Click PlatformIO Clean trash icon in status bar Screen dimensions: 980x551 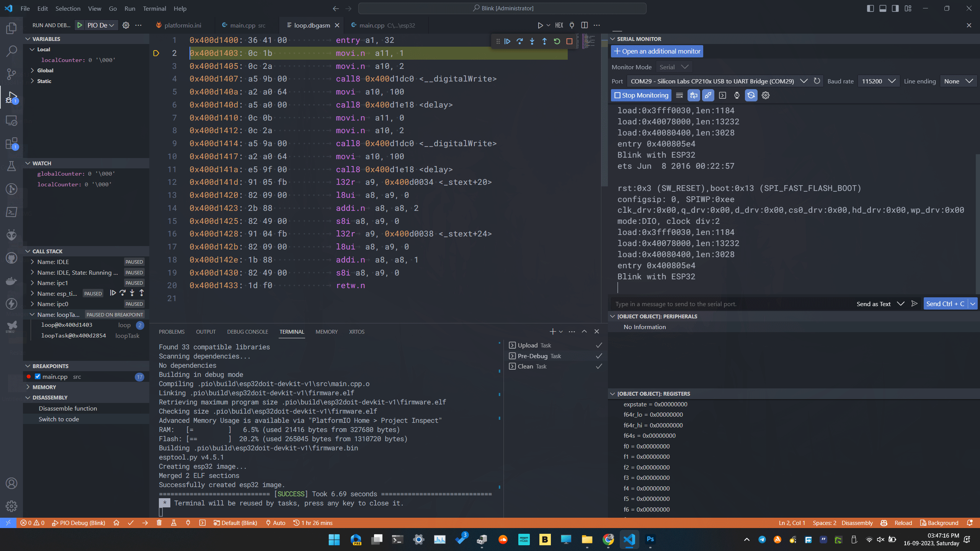pos(159,523)
